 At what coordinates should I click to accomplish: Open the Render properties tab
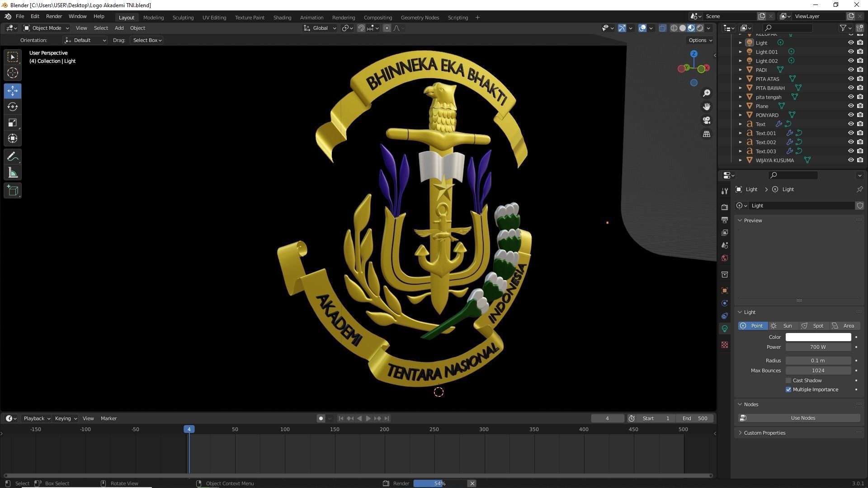pyautogui.click(x=725, y=207)
